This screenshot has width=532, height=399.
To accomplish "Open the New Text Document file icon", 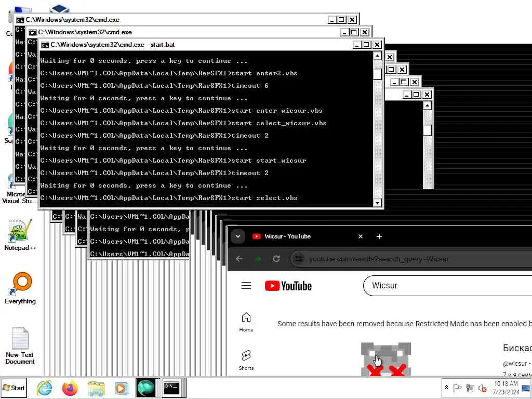I will 20,345.
